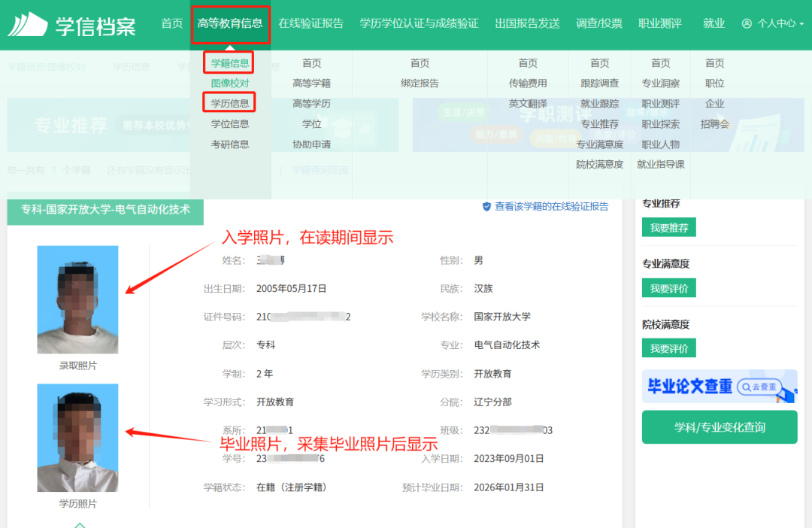
Task: Click the 毕业论文查重 banner
Action: click(720, 387)
